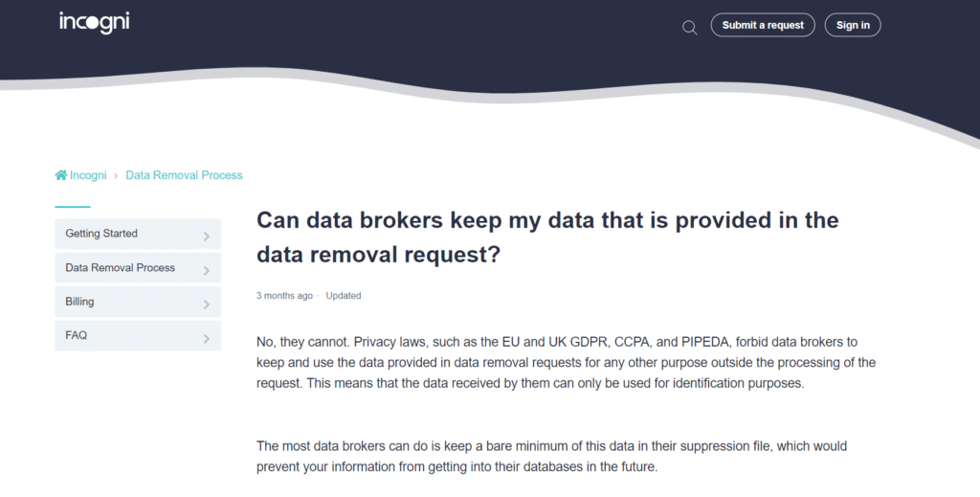Expand the Billing chevron arrow
The image size is (980, 497).
pos(207,305)
